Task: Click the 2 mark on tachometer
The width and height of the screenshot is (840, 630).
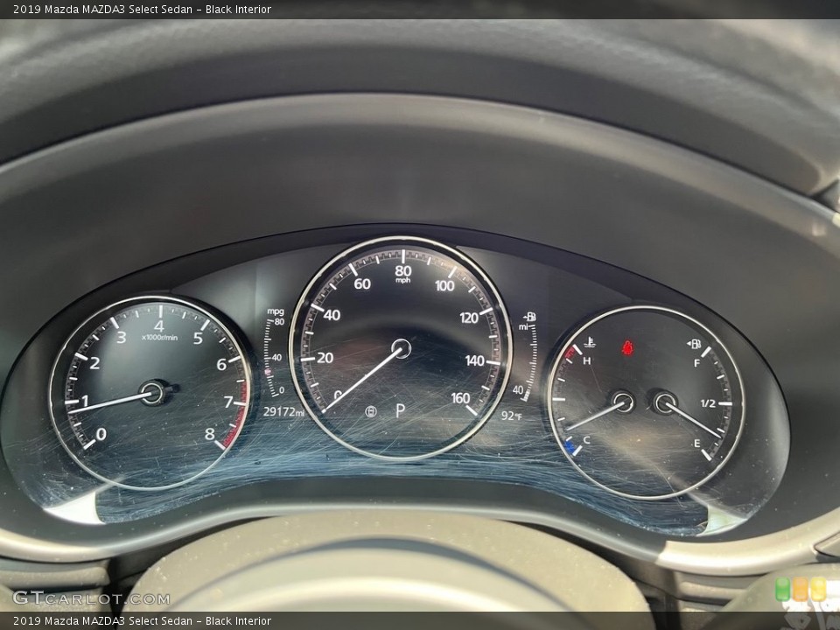Action: 94,363
